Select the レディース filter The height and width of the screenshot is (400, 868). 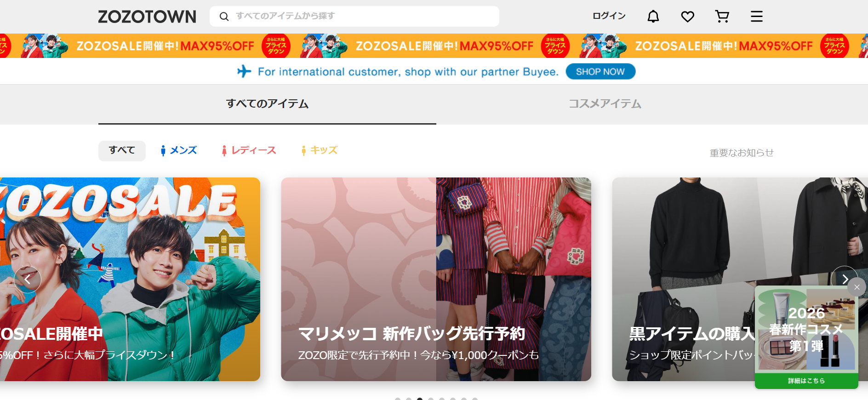click(x=249, y=150)
